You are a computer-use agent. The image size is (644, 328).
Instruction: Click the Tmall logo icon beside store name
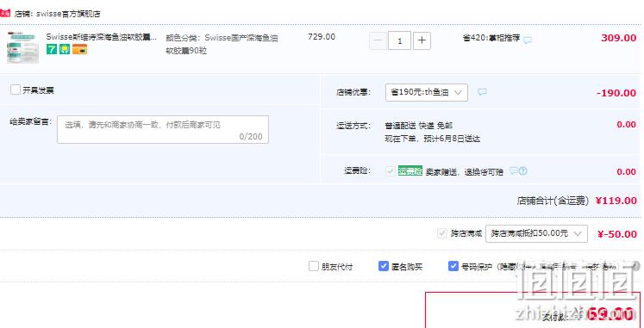pos(5,13)
